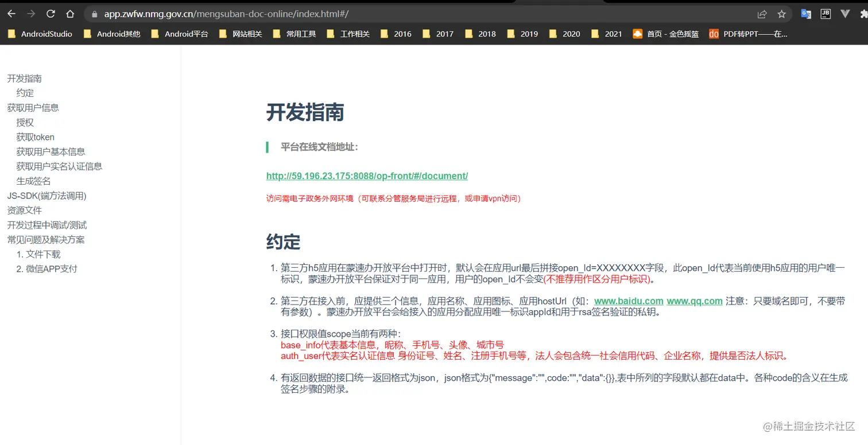The height and width of the screenshot is (445, 868).
Task: Open the browser home page icon
Action: pyautogui.click(x=70, y=14)
